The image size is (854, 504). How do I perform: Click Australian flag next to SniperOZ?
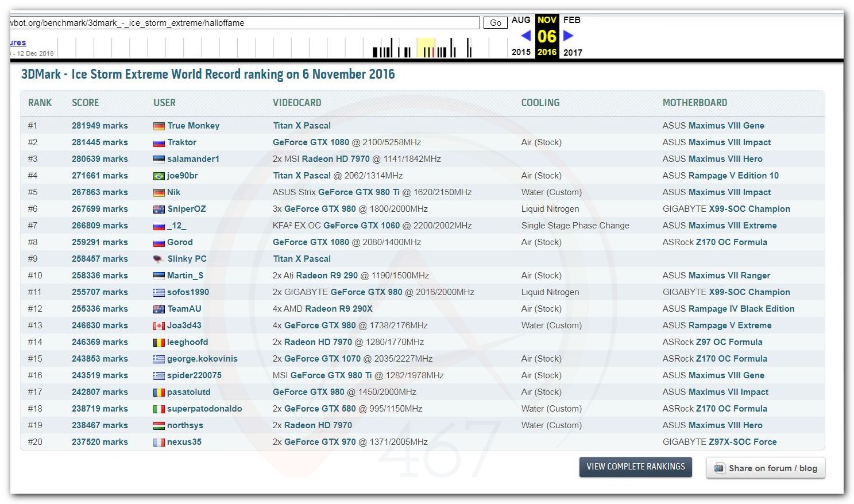tap(159, 210)
